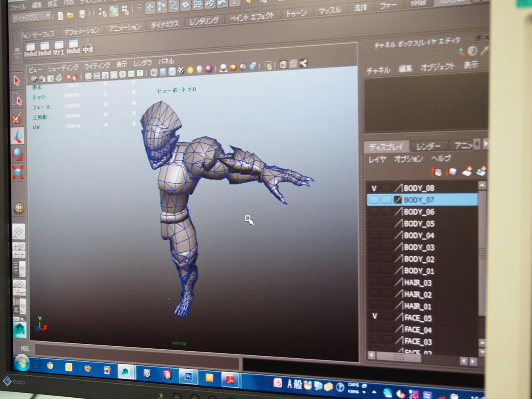Enable wireframe cube display in viewport
Image resolution: width=532 pixels, height=399 pixels.
(x=154, y=72)
